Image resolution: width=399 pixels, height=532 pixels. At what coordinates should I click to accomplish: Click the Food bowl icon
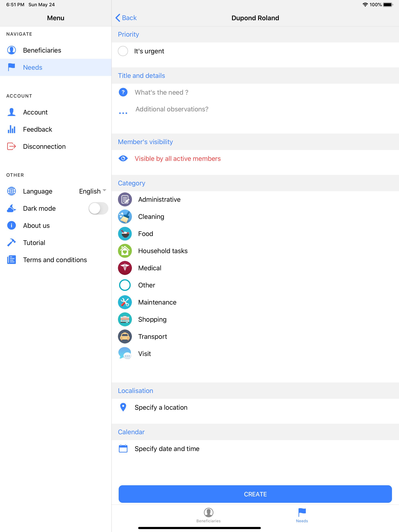click(125, 233)
